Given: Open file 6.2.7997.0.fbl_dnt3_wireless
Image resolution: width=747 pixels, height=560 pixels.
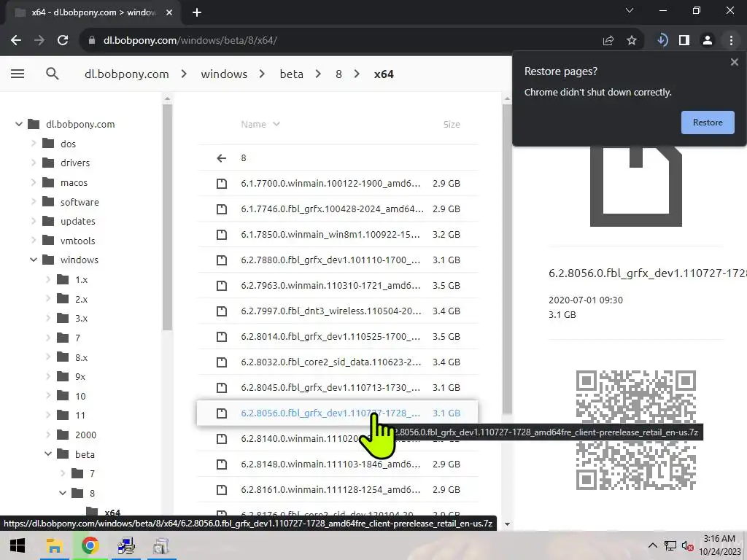Looking at the screenshot, I should 337,311.
